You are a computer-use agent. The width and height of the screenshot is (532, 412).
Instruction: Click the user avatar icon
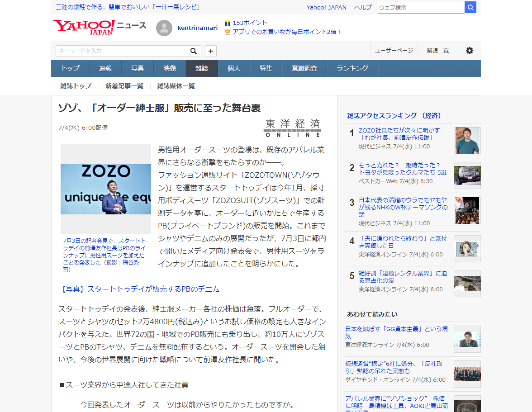point(164,28)
